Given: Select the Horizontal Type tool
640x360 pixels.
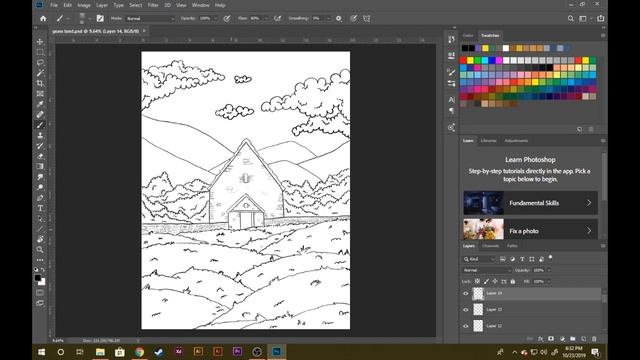Looking at the screenshot, I should point(40,208).
